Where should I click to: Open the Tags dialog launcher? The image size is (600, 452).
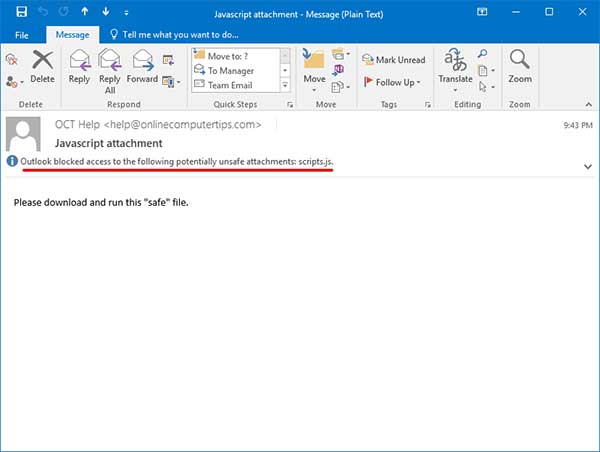tap(427, 104)
